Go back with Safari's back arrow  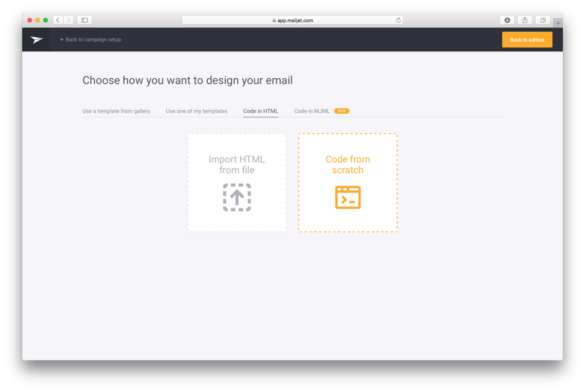click(58, 20)
